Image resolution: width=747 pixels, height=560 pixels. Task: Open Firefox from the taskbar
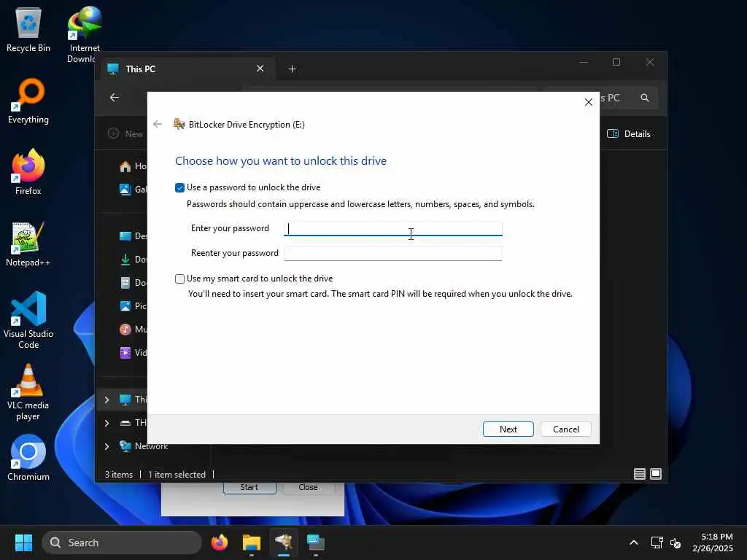[219, 542]
